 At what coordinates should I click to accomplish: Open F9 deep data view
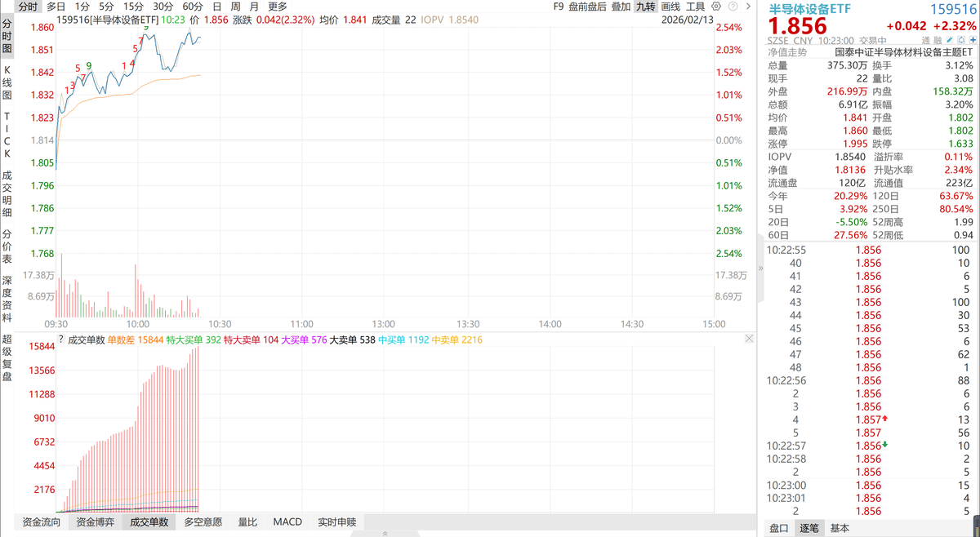[559, 7]
